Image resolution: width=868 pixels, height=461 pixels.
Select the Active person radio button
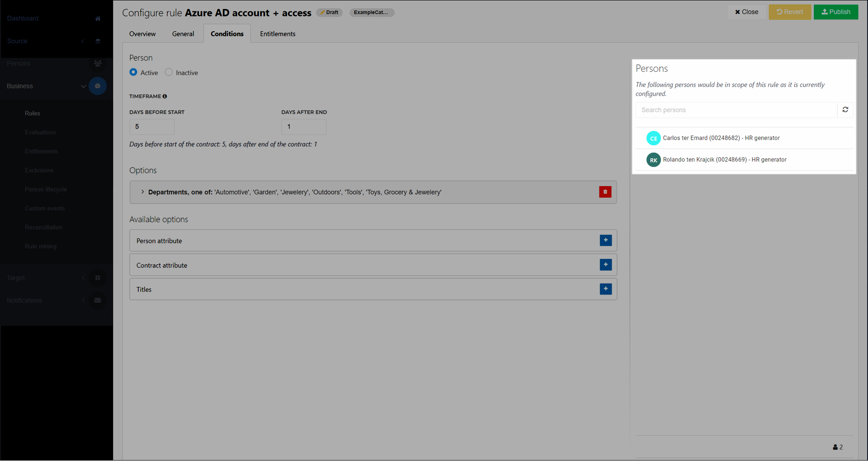point(133,72)
